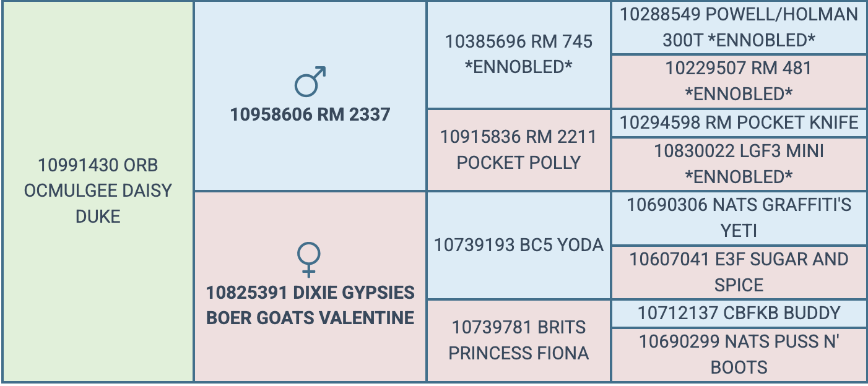Open 10229507 RM 481 Ennobled entry
This screenshot has width=868, height=386.
[x=739, y=81]
